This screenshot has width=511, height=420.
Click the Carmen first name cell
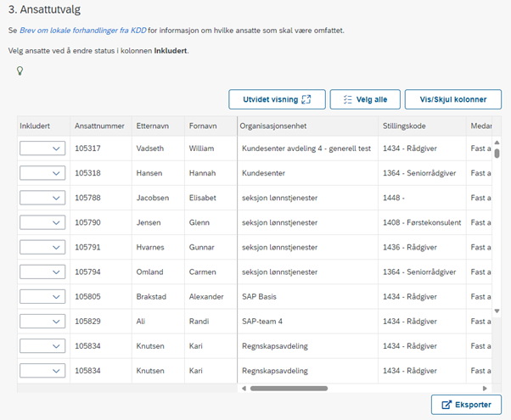click(211, 272)
